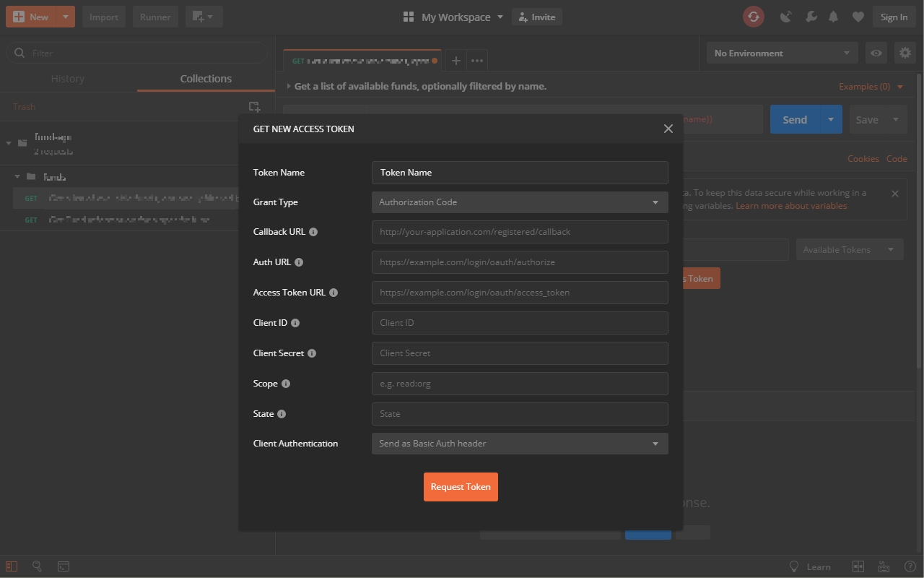Image resolution: width=924 pixels, height=578 pixels.
Task: Click the Auth URL input field
Action: pos(520,262)
